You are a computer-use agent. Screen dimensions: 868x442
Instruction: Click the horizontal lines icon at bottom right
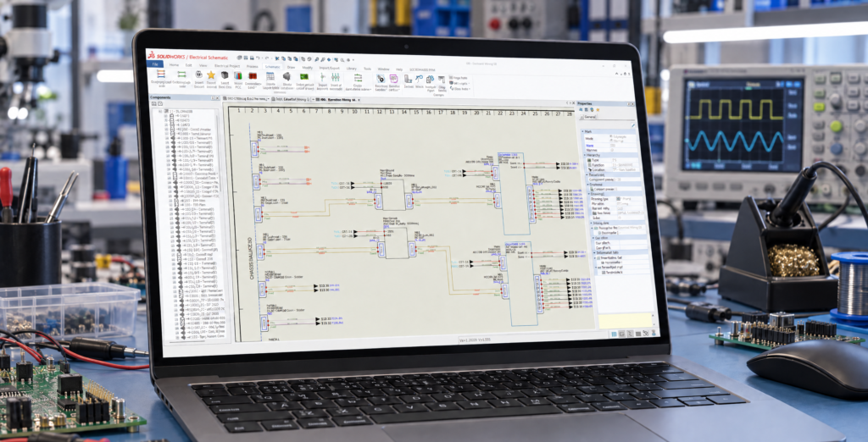click(638, 334)
